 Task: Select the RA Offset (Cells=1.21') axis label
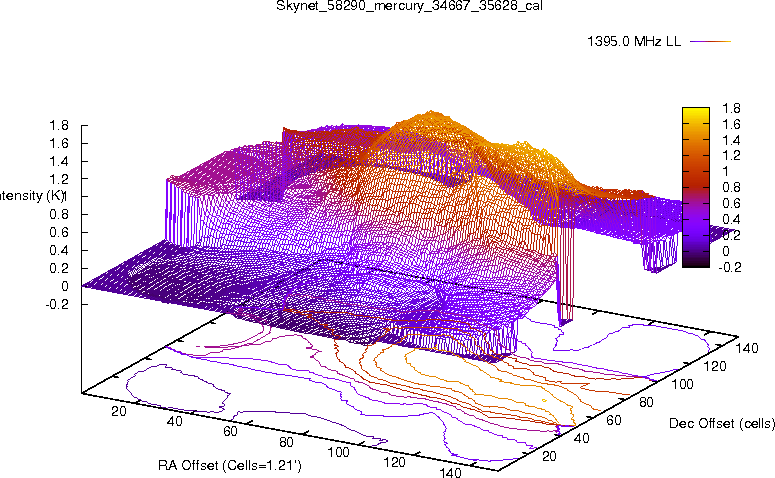point(230,465)
